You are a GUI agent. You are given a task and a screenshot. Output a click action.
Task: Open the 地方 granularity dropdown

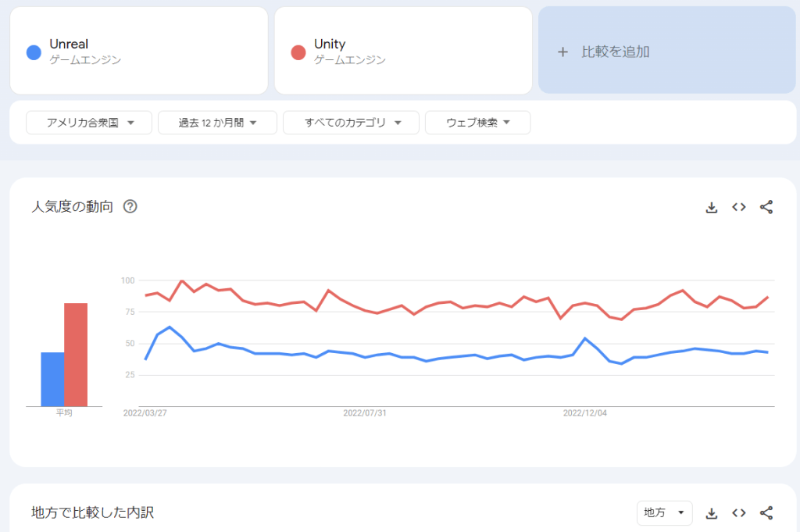click(x=664, y=513)
